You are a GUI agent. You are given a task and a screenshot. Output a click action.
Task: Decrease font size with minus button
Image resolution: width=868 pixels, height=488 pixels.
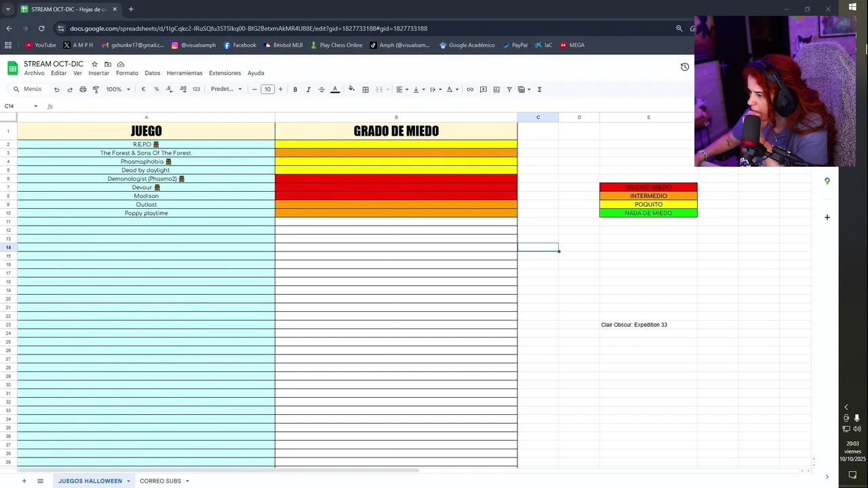point(254,89)
